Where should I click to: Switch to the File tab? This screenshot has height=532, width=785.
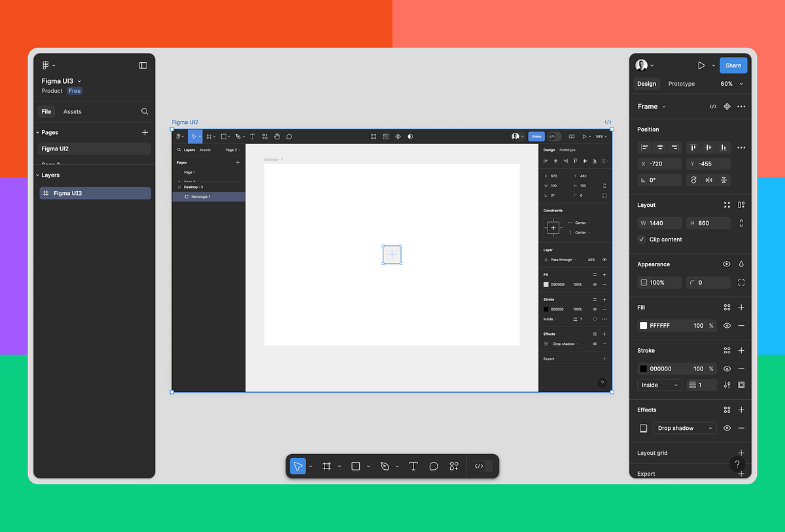(x=46, y=111)
